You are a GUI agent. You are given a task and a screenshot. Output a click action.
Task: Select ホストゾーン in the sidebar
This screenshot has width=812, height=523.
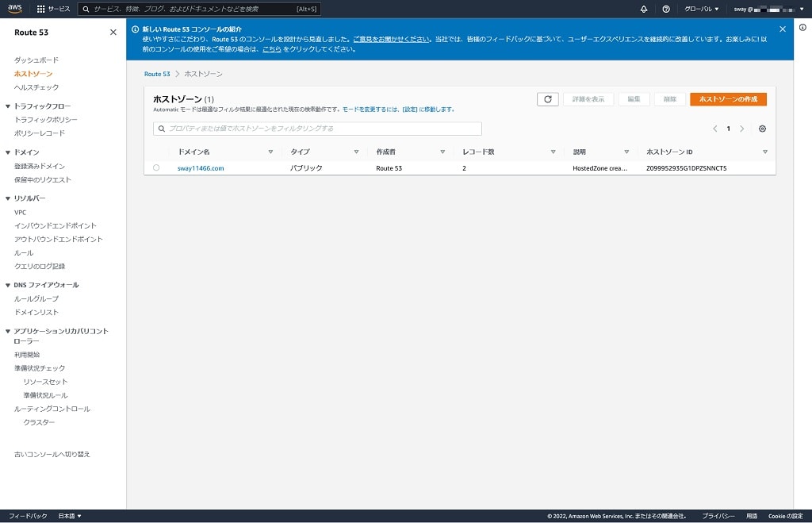pyautogui.click(x=33, y=74)
